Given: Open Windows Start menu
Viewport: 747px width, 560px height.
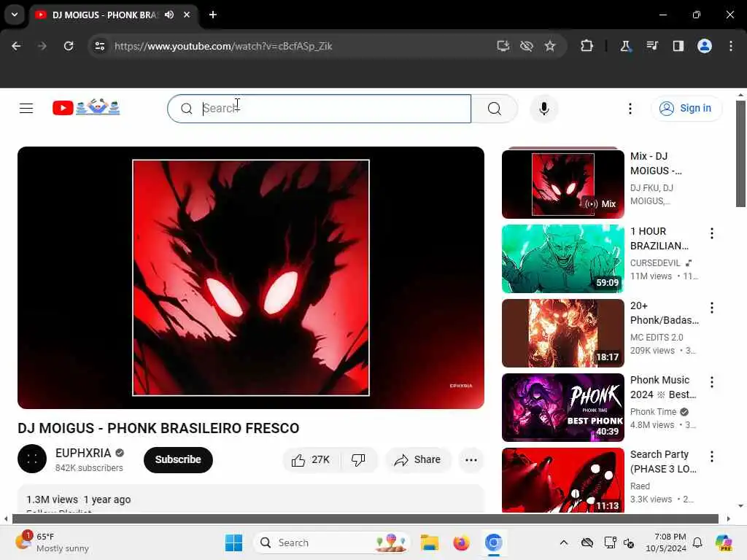Looking at the screenshot, I should [233, 542].
